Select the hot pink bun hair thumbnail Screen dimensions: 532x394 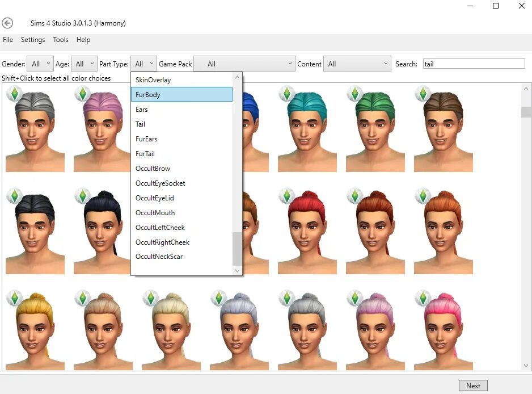click(x=443, y=330)
